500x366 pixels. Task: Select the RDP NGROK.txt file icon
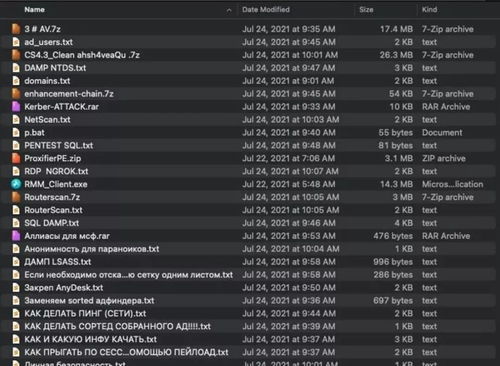tap(16, 171)
